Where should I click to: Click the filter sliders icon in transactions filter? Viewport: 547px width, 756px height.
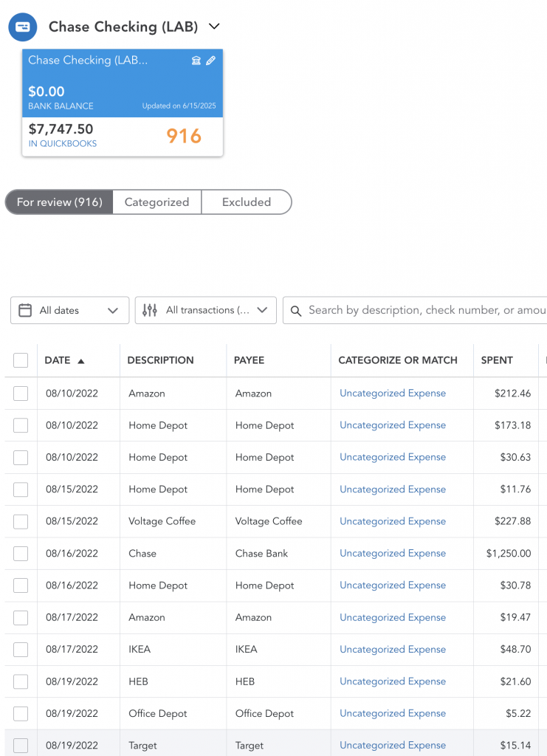coord(150,310)
